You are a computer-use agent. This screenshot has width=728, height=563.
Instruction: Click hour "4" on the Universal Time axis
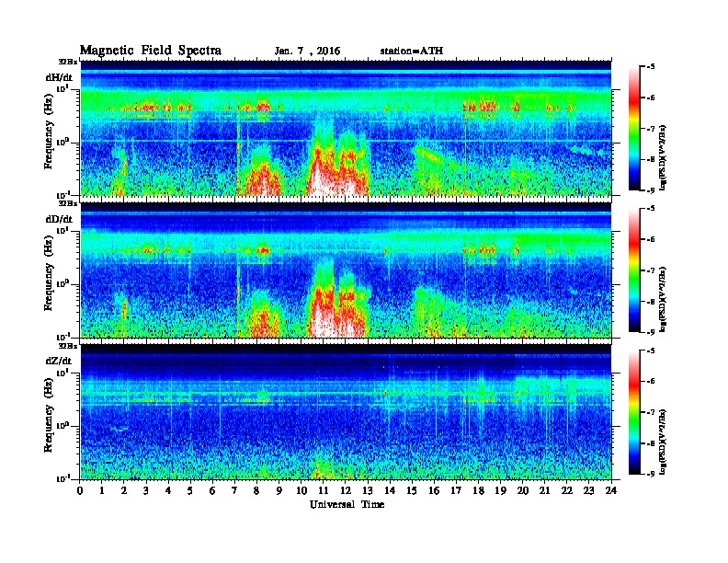[168, 490]
